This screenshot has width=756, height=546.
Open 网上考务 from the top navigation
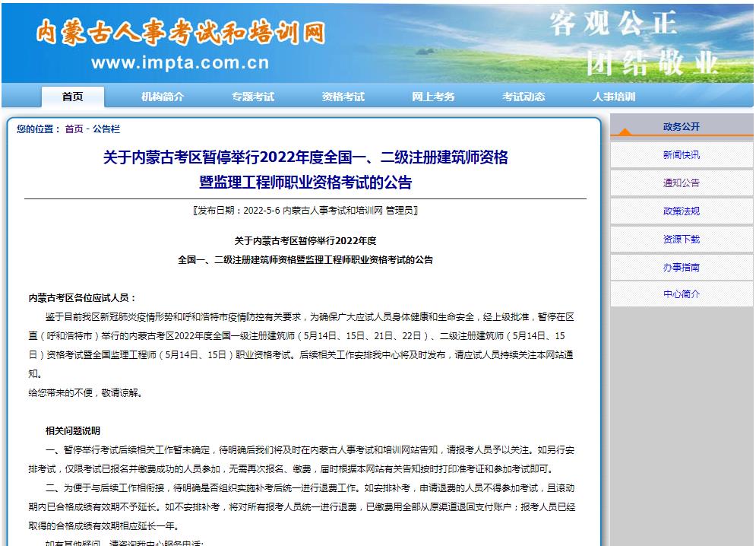pos(433,97)
